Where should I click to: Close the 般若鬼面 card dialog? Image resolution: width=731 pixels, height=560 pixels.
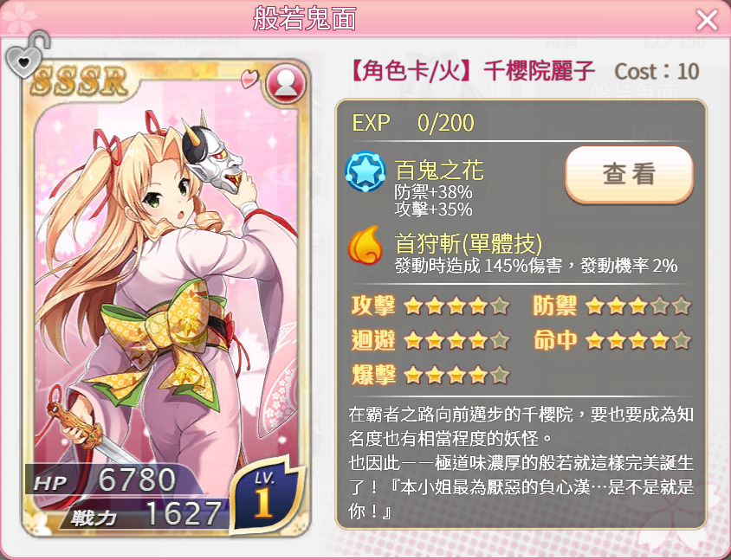pos(707,20)
